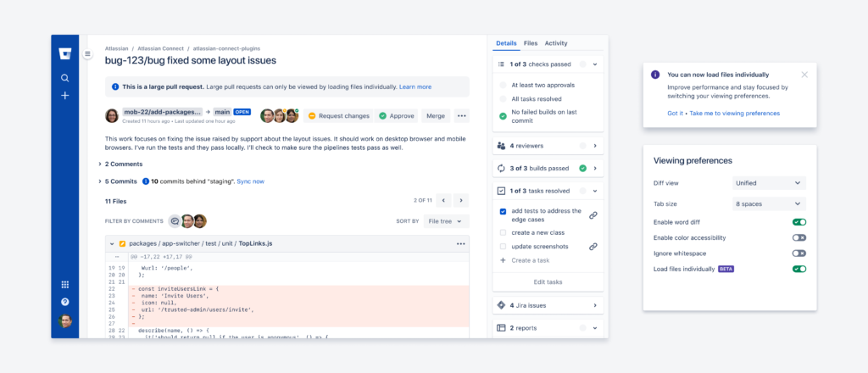
Task: Open the app switcher grid icon
Action: pyautogui.click(x=64, y=285)
